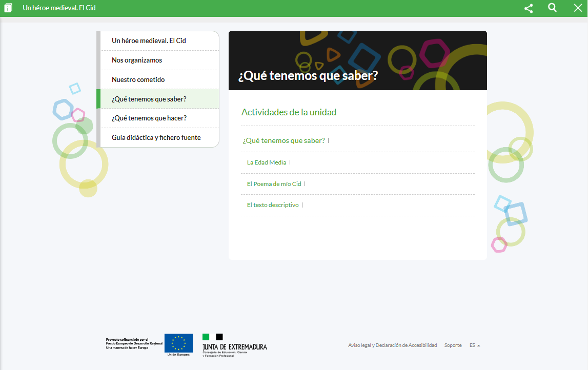Open the 'El texto descriptivo' link
The image size is (588, 370).
click(x=273, y=205)
